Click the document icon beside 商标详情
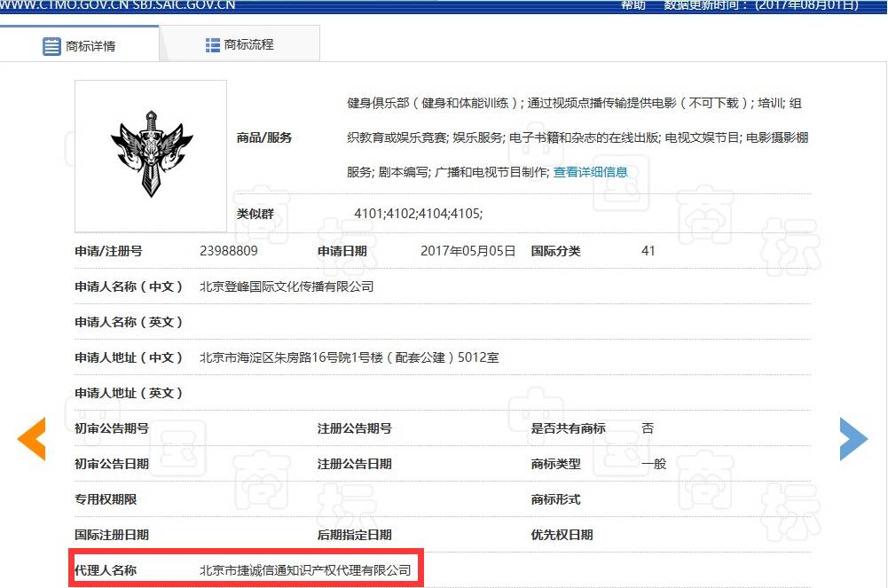 click(x=51, y=46)
